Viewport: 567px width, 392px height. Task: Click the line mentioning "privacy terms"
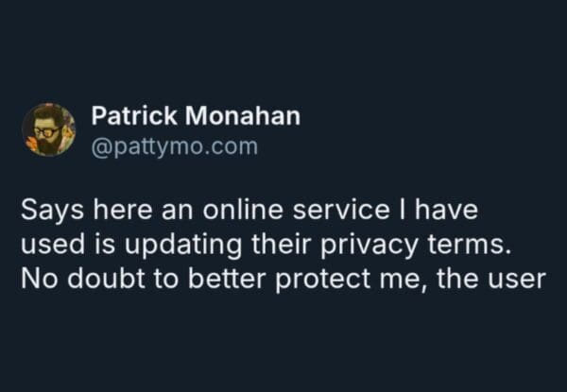click(266, 244)
